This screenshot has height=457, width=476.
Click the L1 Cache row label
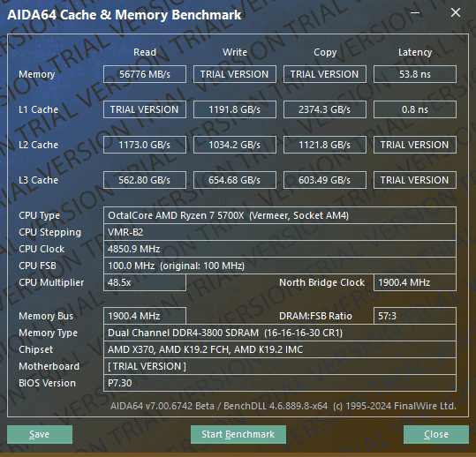click(x=38, y=109)
